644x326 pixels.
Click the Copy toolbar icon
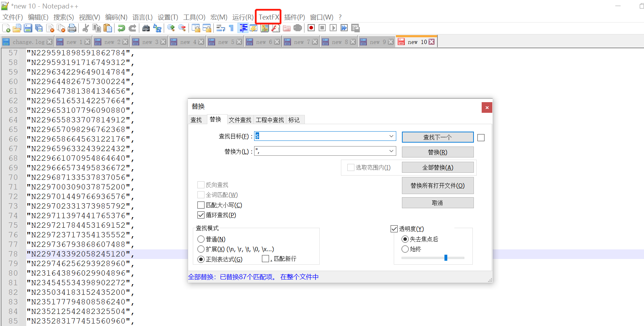(96, 28)
